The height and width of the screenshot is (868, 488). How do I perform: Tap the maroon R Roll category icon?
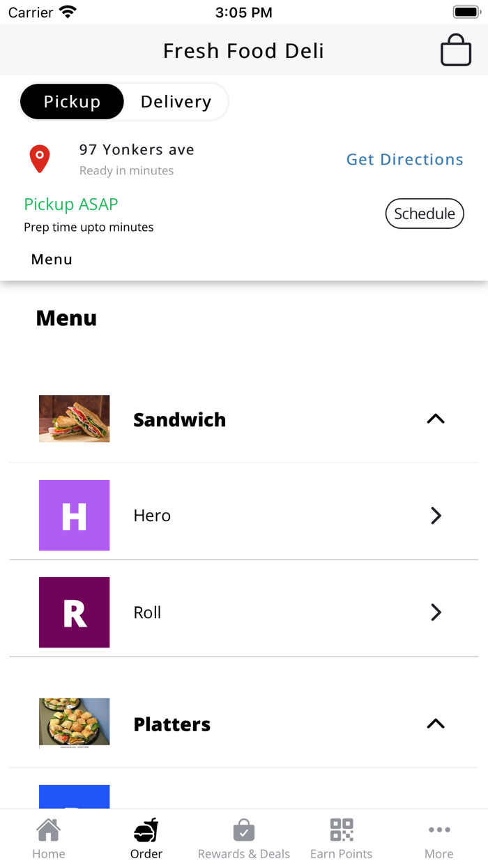(74, 612)
